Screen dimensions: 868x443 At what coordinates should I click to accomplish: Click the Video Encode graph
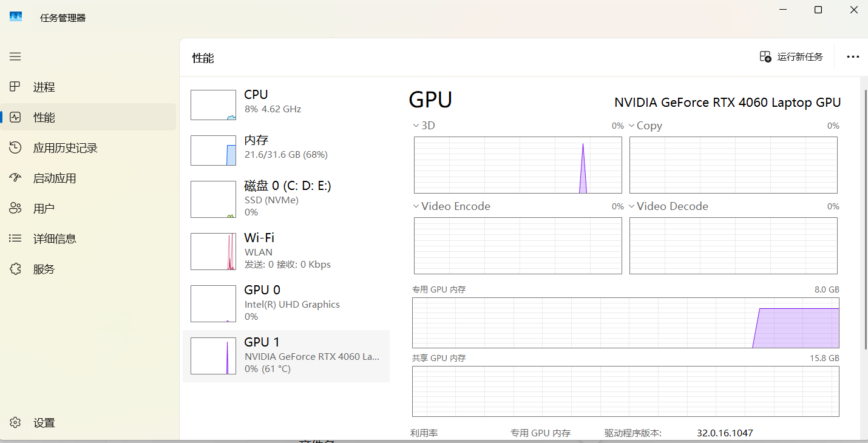pyautogui.click(x=518, y=246)
